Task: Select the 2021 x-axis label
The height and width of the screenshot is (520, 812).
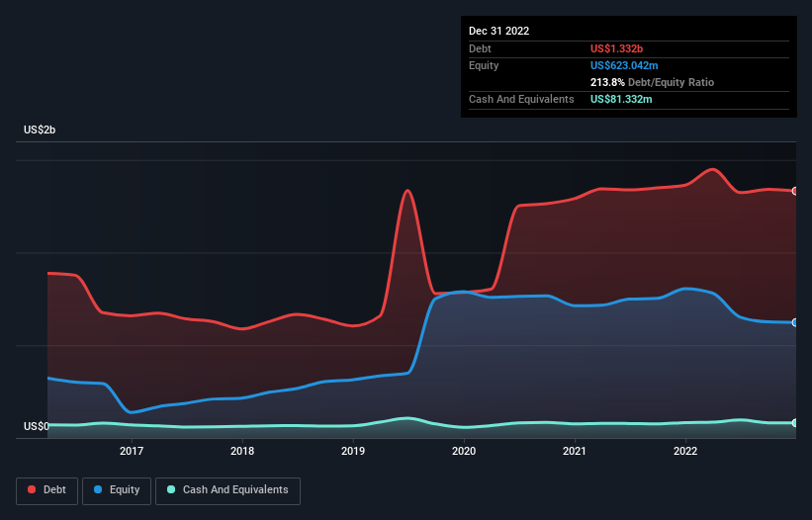Action: tap(575, 451)
